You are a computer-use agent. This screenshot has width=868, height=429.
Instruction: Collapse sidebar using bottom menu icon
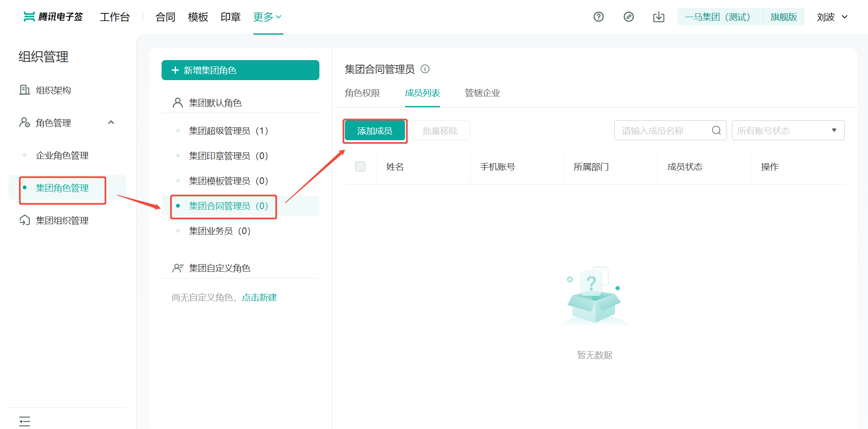point(25,421)
